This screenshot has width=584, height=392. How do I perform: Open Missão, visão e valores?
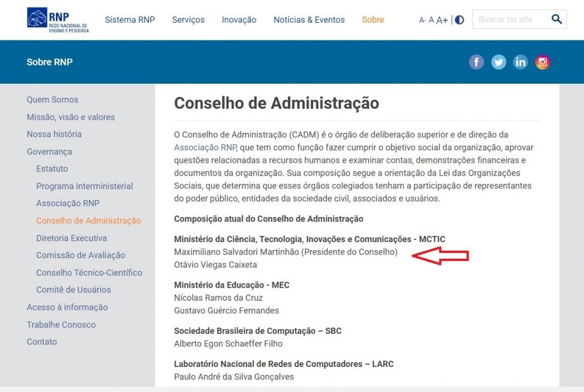[71, 117]
